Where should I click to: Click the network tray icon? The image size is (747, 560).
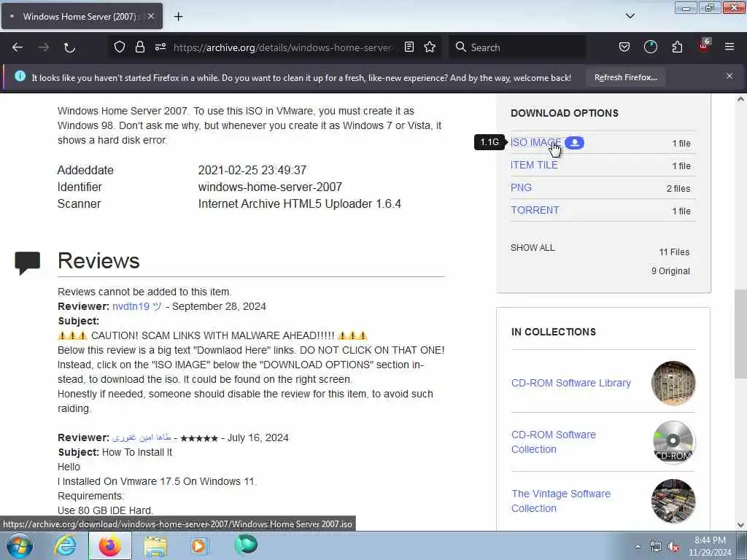[x=656, y=547]
